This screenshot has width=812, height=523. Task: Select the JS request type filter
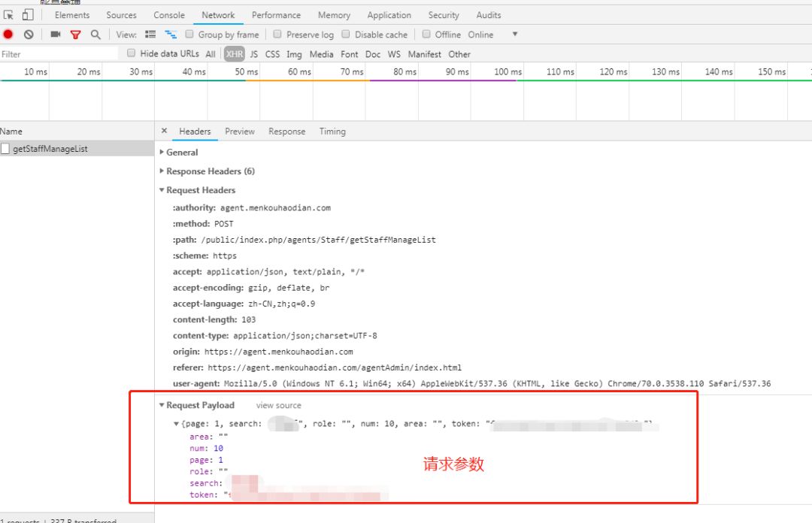(x=254, y=54)
